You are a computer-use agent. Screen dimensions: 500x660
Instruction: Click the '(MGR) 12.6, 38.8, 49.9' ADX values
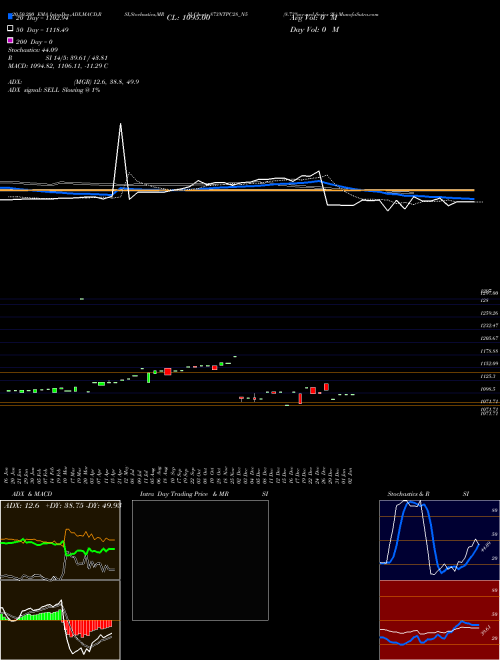click(106, 82)
